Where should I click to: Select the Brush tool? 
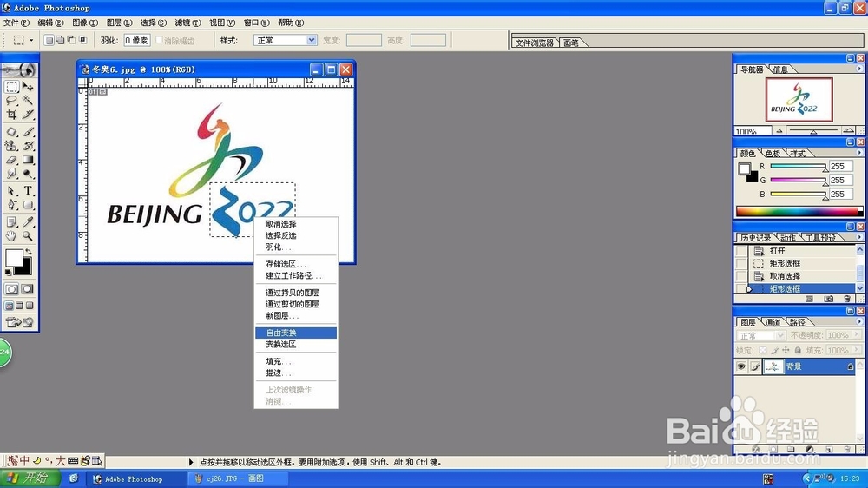pyautogui.click(x=28, y=132)
